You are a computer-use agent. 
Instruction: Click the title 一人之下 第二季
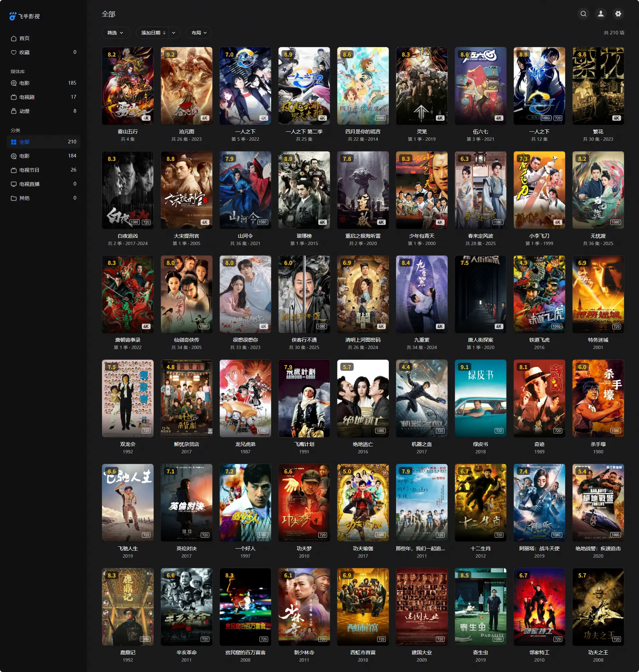(304, 132)
